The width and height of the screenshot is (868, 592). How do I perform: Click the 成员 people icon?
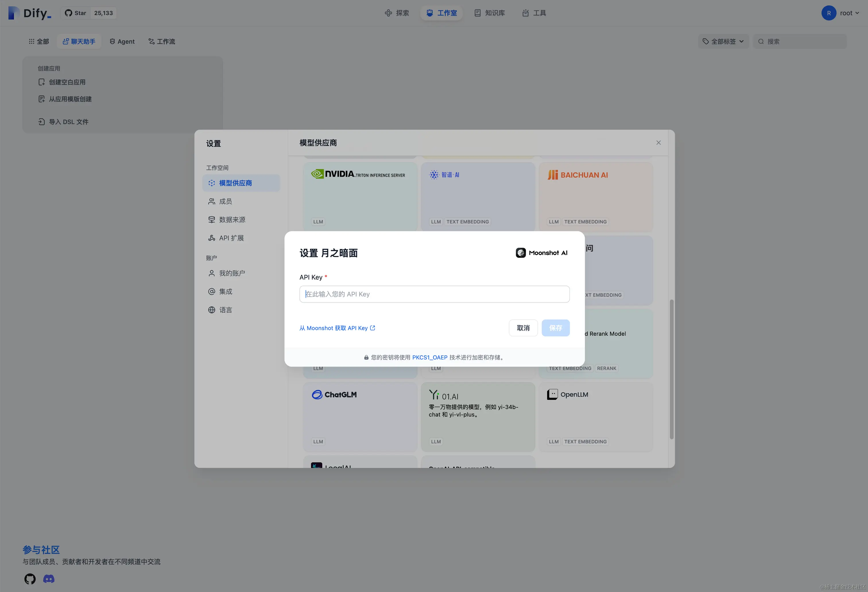(212, 201)
